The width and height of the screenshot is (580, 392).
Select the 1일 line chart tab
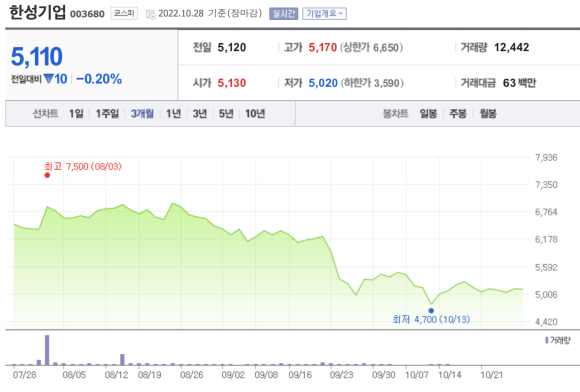pyautogui.click(x=76, y=114)
